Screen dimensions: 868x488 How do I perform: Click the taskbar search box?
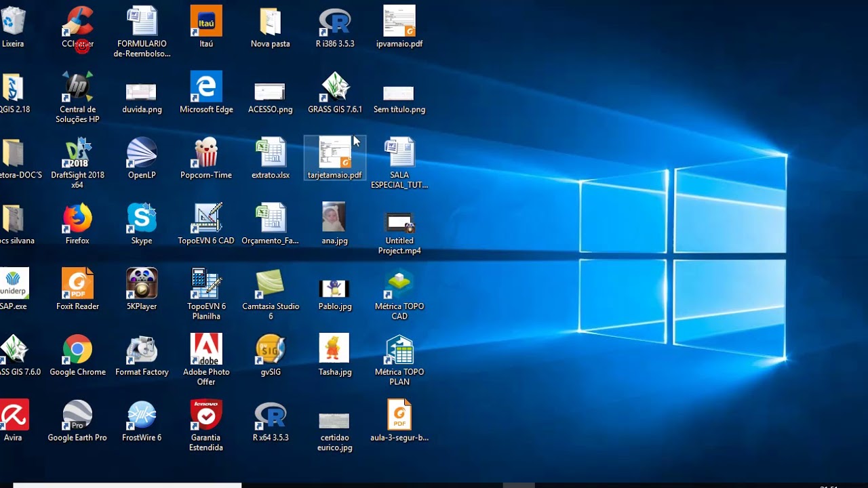(127, 485)
